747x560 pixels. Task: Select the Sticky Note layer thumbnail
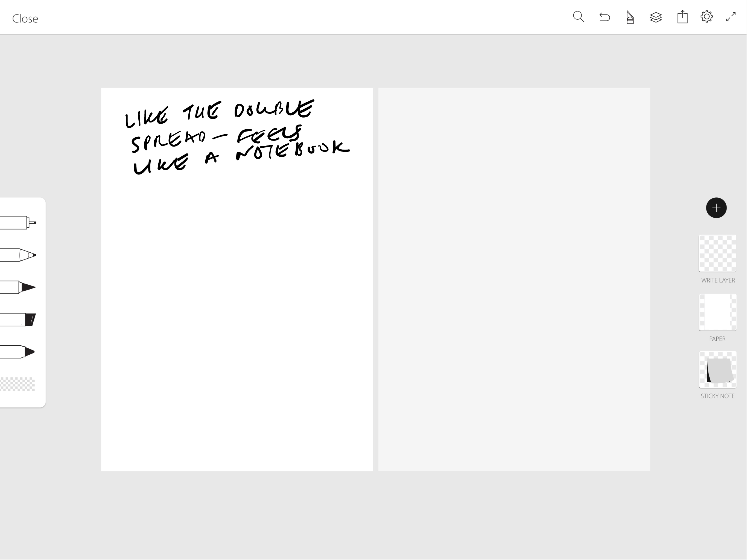click(x=717, y=370)
